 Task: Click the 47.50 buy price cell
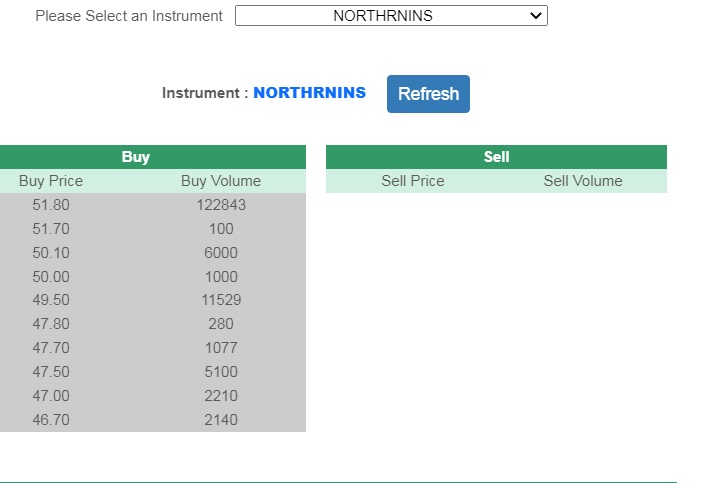pos(51,372)
